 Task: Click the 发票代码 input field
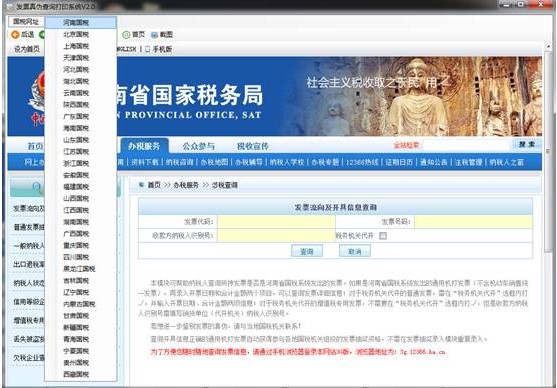276,222
